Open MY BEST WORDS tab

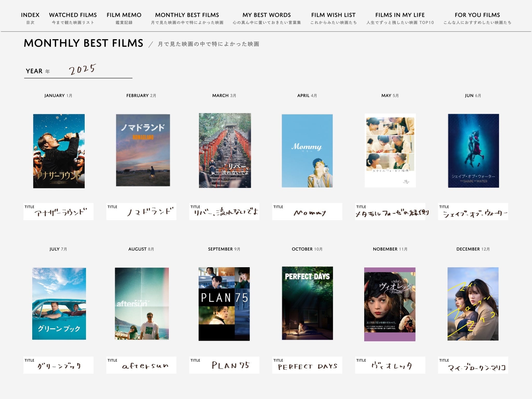pyautogui.click(x=267, y=18)
